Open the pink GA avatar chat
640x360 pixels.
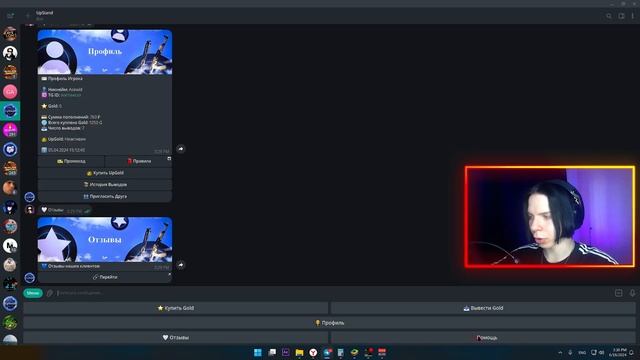(10, 92)
